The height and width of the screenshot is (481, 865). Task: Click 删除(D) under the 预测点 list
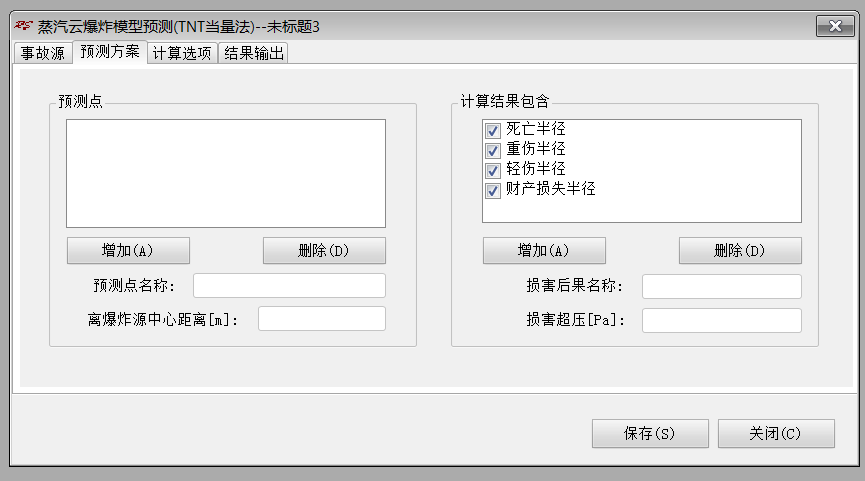click(324, 251)
